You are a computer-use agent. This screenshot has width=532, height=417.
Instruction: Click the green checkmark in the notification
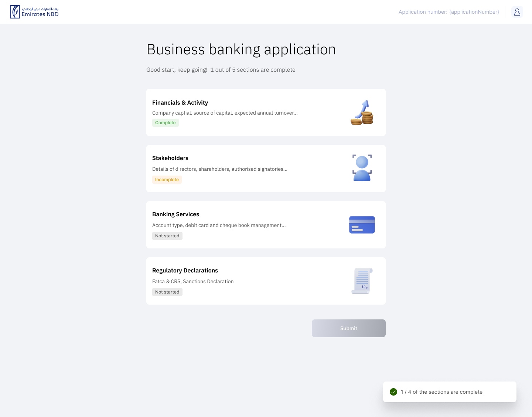point(393,392)
